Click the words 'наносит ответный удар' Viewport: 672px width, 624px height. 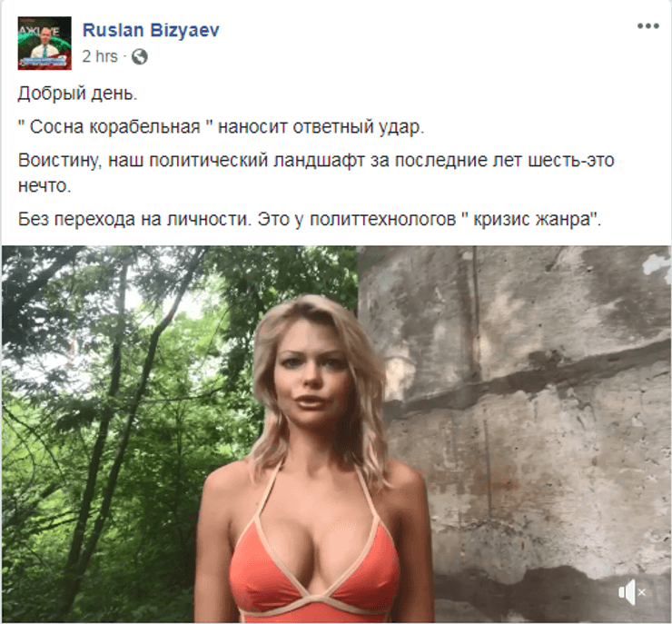pyautogui.click(x=319, y=127)
